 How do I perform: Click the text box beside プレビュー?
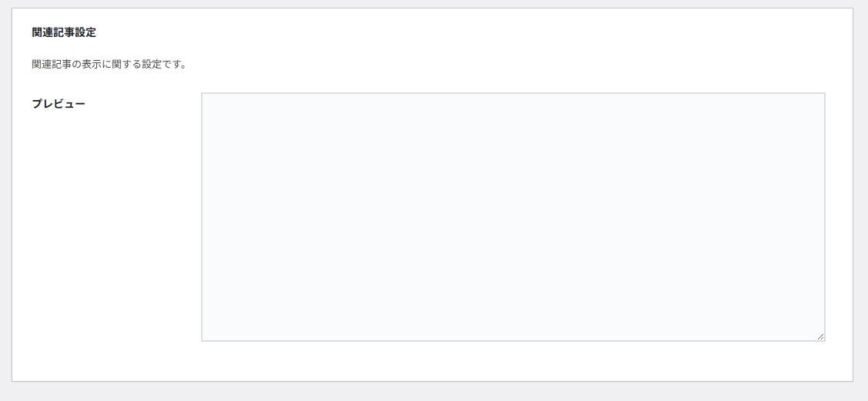click(513, 217)
